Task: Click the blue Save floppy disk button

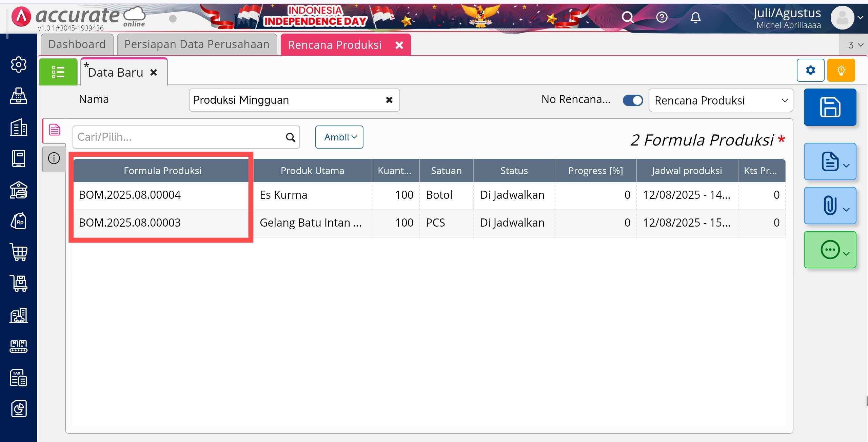Action: click(830, 107)
